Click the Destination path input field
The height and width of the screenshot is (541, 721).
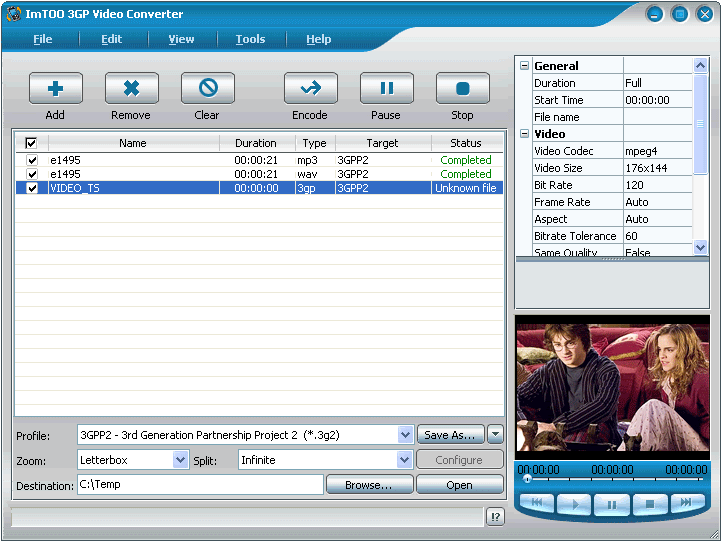point(200,485)
